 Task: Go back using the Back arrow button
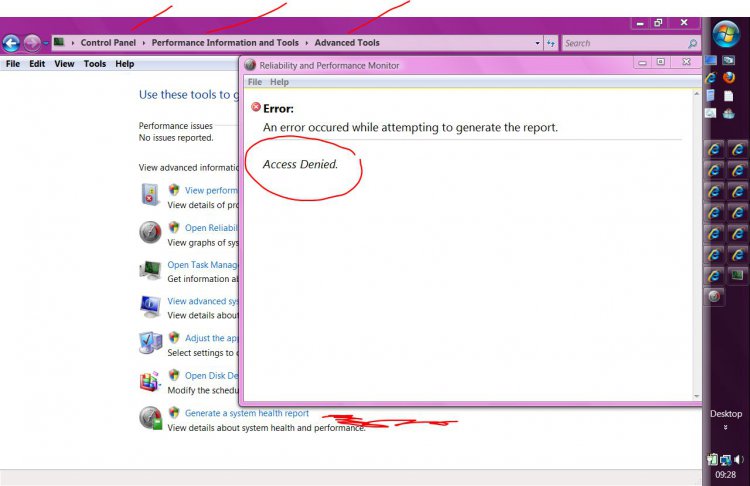[x=11, y=43]
